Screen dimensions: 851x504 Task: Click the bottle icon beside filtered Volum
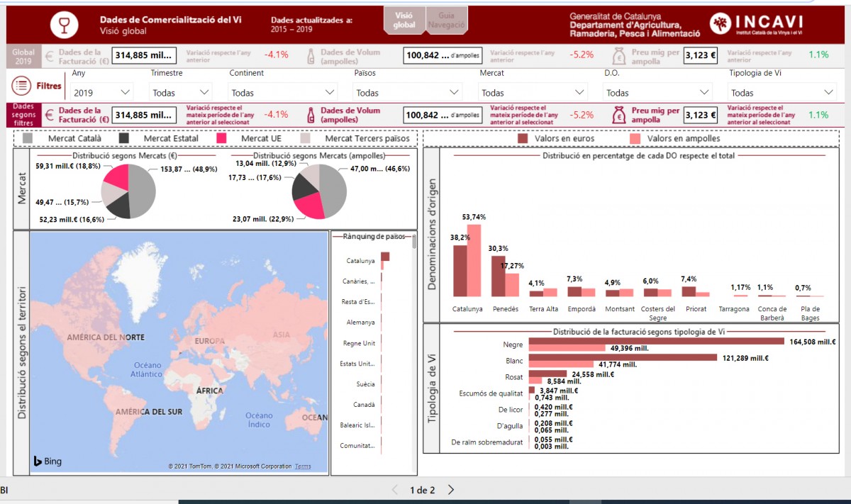(310, 116)
